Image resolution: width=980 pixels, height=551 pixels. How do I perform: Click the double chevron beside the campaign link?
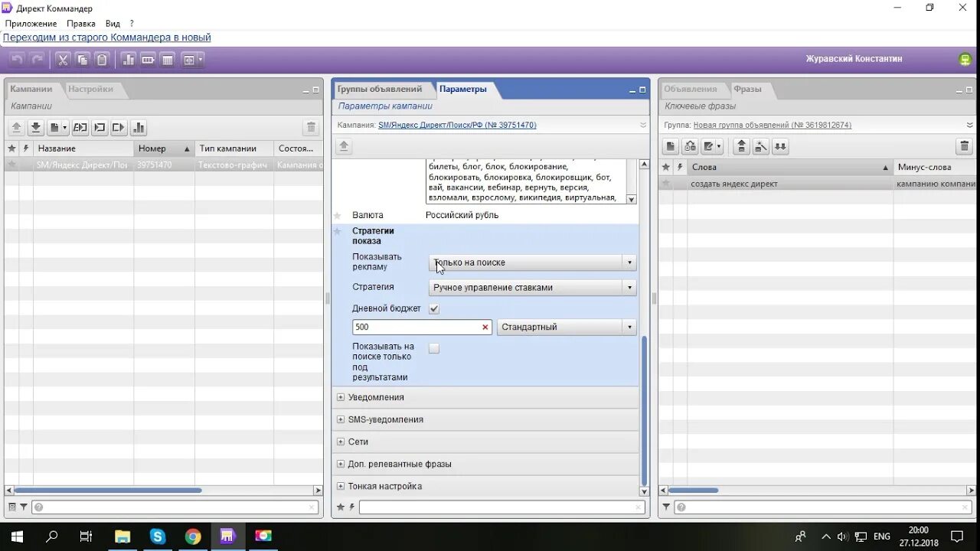643,125
